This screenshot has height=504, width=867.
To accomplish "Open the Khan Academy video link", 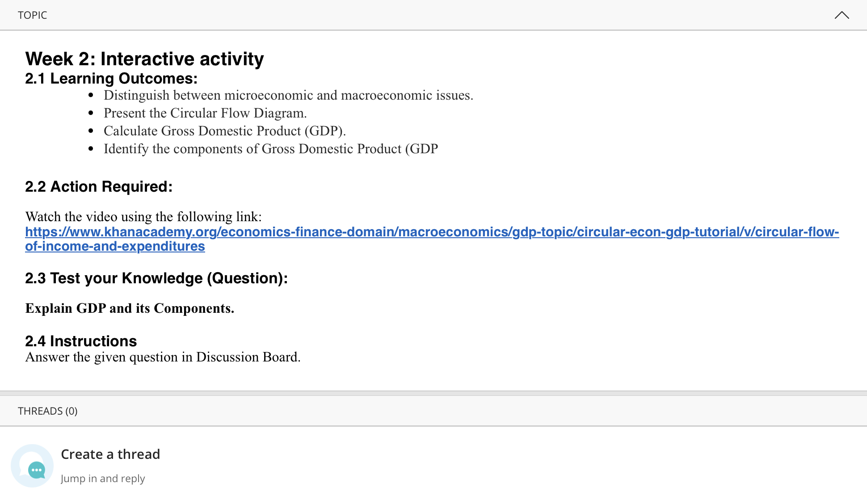I will [432, 232].
